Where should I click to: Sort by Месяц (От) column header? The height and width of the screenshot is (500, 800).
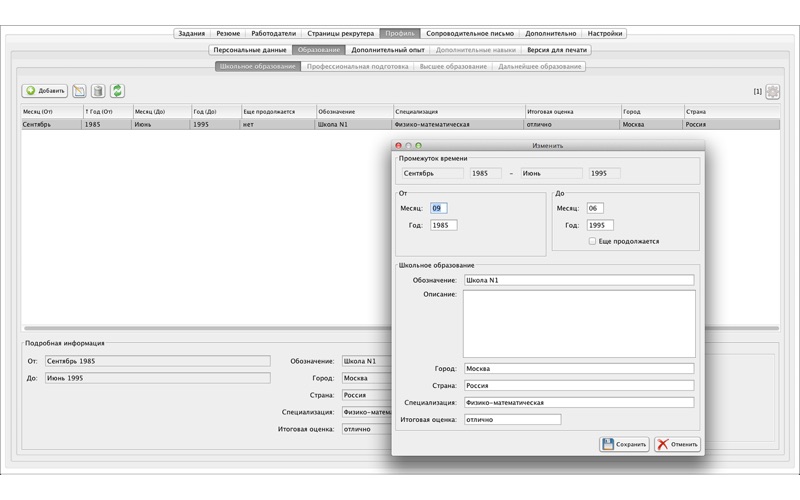(52, 111)
